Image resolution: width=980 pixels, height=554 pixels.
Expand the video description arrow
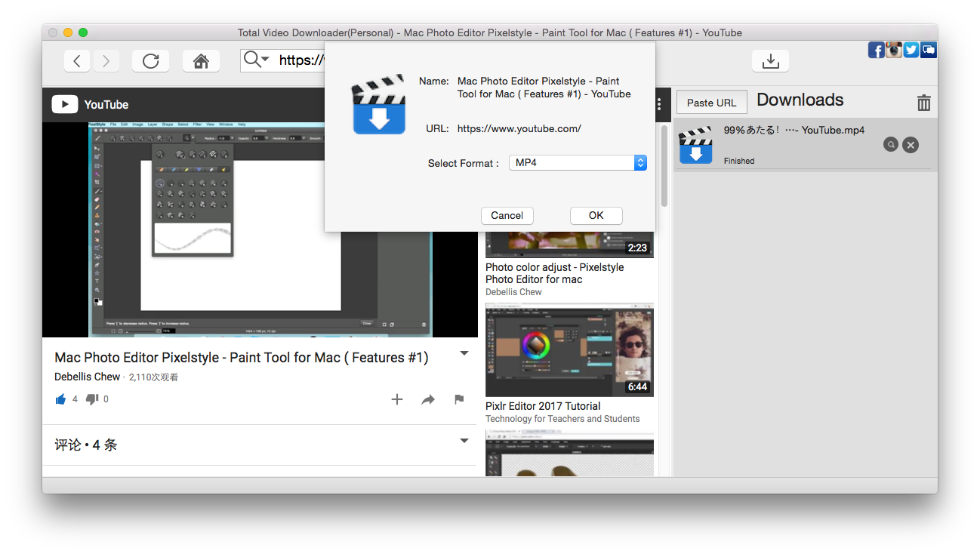pos(464,353)
